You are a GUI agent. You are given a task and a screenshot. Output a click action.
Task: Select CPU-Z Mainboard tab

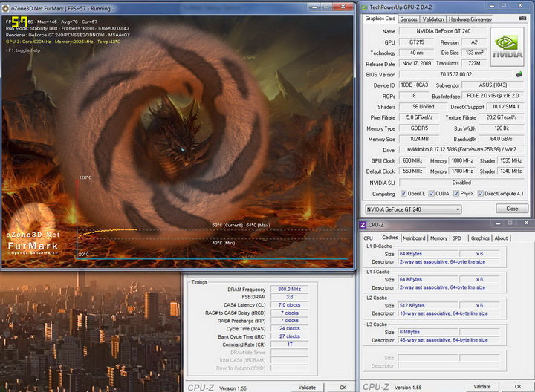(x=414, y=238)
